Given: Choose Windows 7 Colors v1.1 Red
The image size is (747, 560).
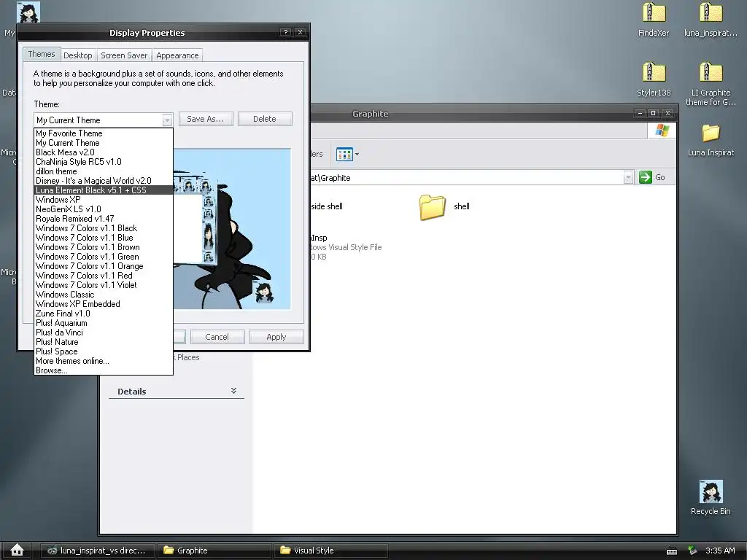Looking at the screenshot, I should (x=104, y=276).
